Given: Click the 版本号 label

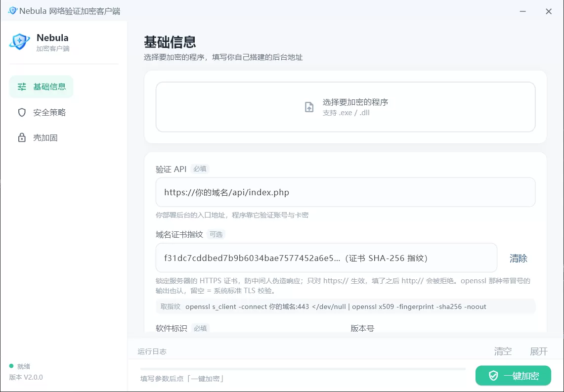Looking at the screenshot, I should 362,328.
